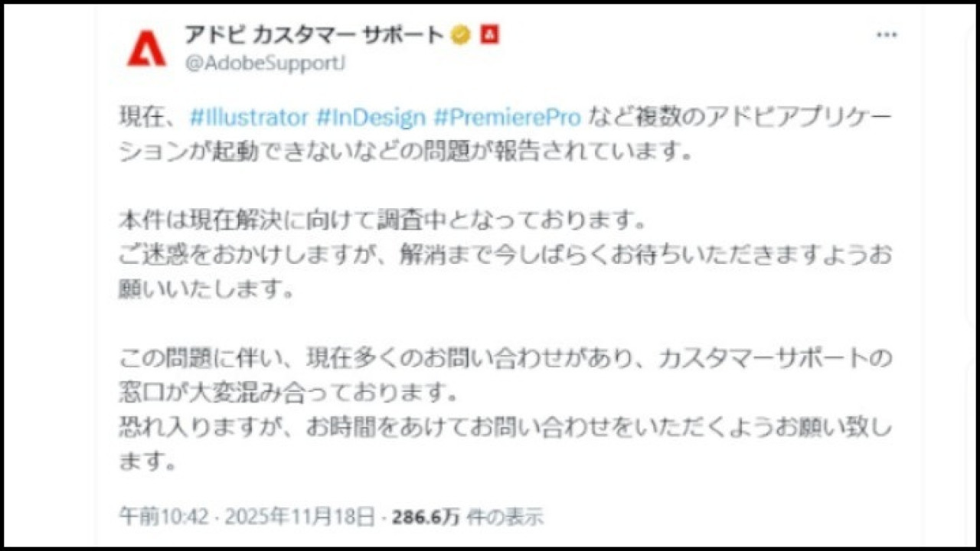980x551 pixels.
Task: Click the opening 現在、 word in tweet
Action: point(150,118)
